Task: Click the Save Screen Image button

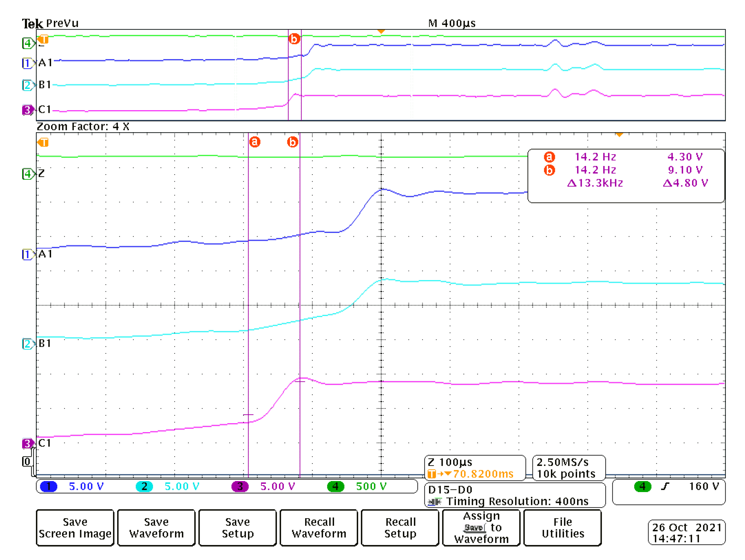Action: click(x=75, y=527)
